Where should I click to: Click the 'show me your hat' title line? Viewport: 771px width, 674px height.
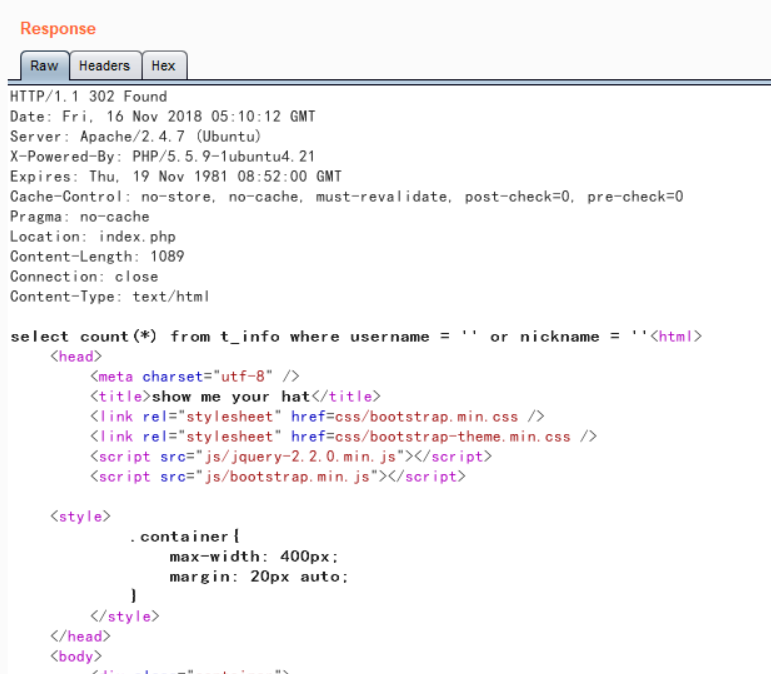coord(236,397)
